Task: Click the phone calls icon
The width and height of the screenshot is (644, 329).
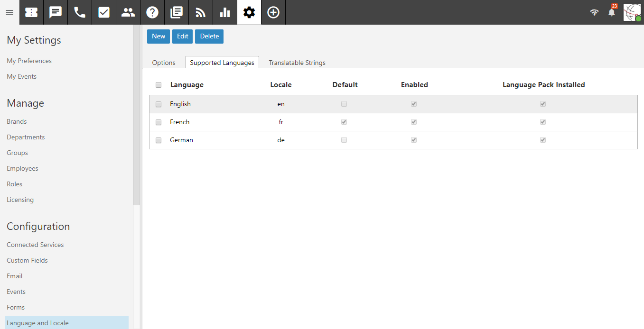Action: pyautogui.click(x=80, y=12)
